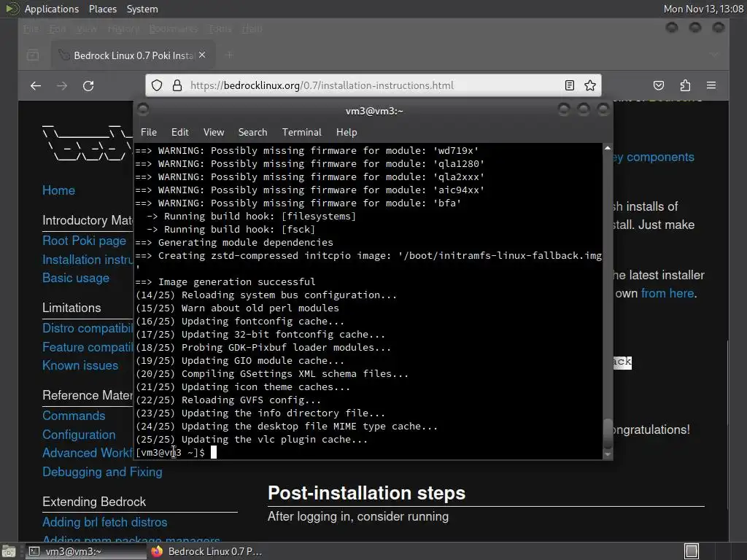The height and width of the screenshot is (560, 747).
Task: Click 'Image generation successful' terminal line
Action: (237, 282)
